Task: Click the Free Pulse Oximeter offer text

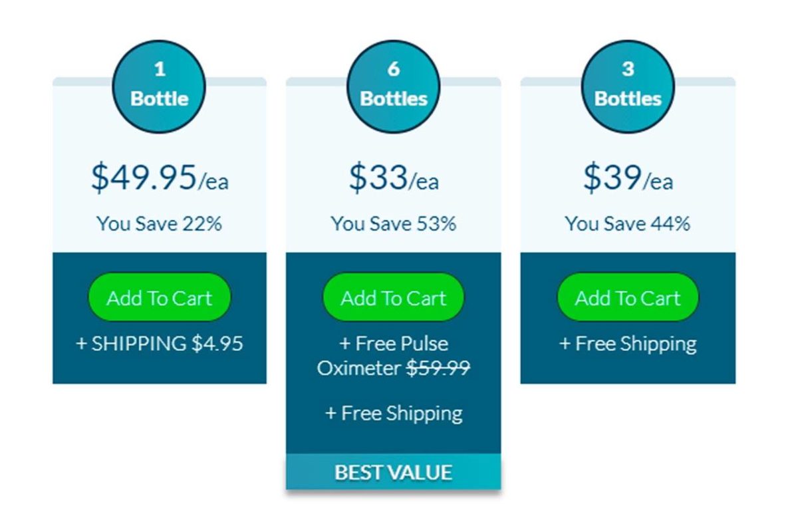Action: 394,344
